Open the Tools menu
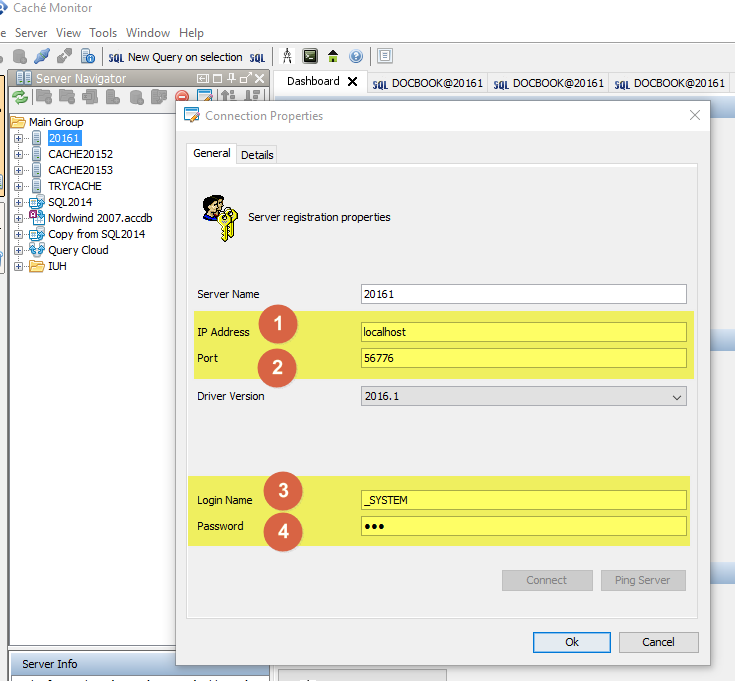Screen dimensions: 735x681 point(103,33)
